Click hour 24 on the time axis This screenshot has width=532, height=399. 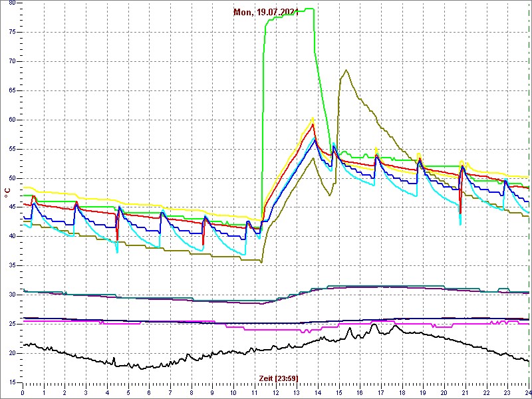[x=527, y=392]
